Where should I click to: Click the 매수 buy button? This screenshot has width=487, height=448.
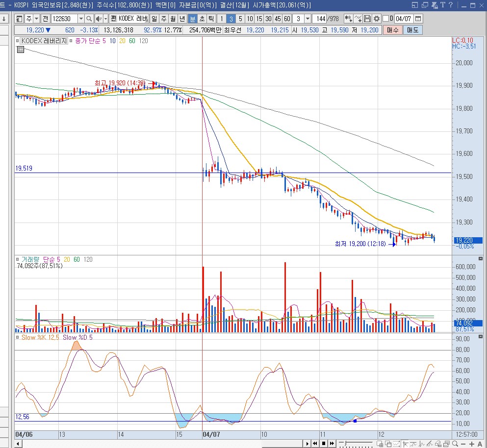392,30
